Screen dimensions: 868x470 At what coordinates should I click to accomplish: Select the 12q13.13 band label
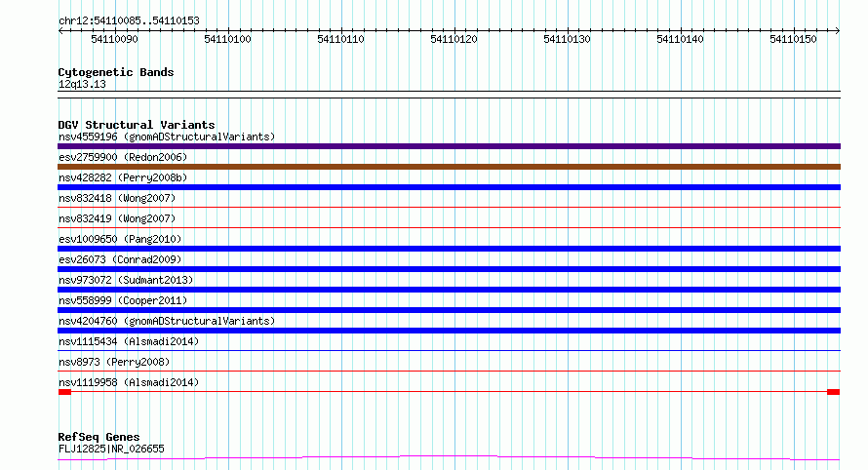click(82, 84)
